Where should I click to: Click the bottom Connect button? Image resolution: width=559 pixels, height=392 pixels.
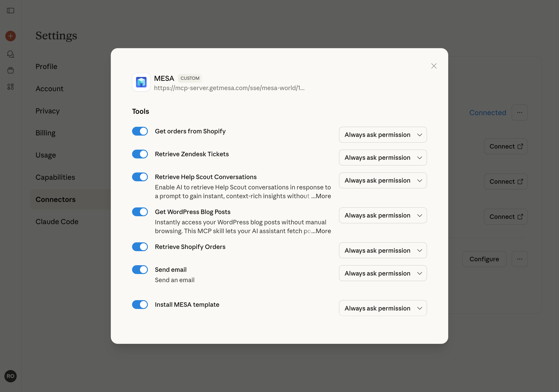(506, 217)
